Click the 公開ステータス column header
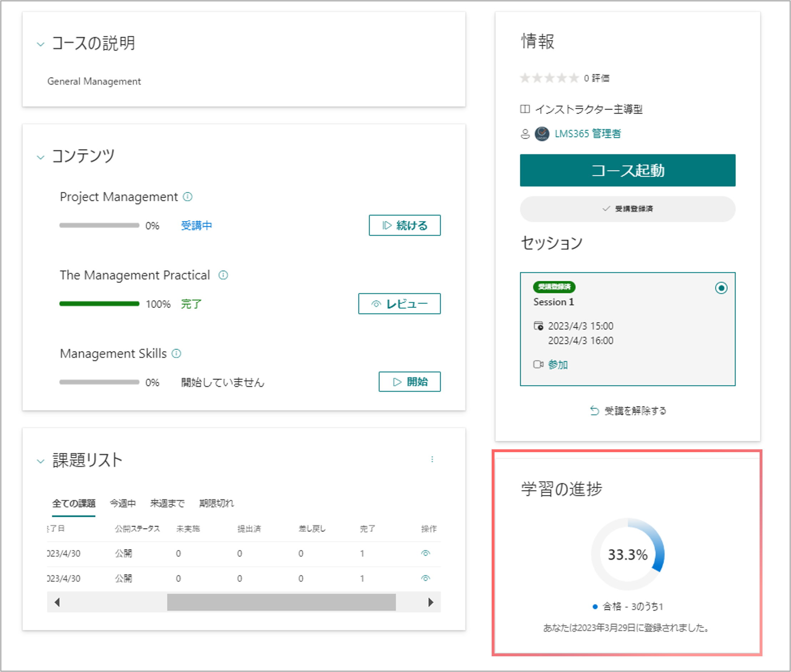This screenshot has width=791, height=672. tap(137, 529)
